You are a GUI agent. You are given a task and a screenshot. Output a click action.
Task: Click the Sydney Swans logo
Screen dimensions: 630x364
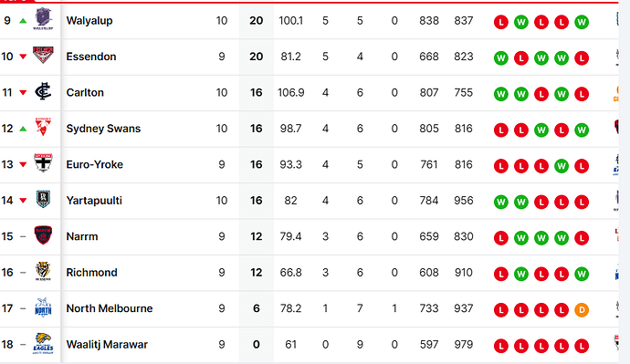click(x=43, y=127)
